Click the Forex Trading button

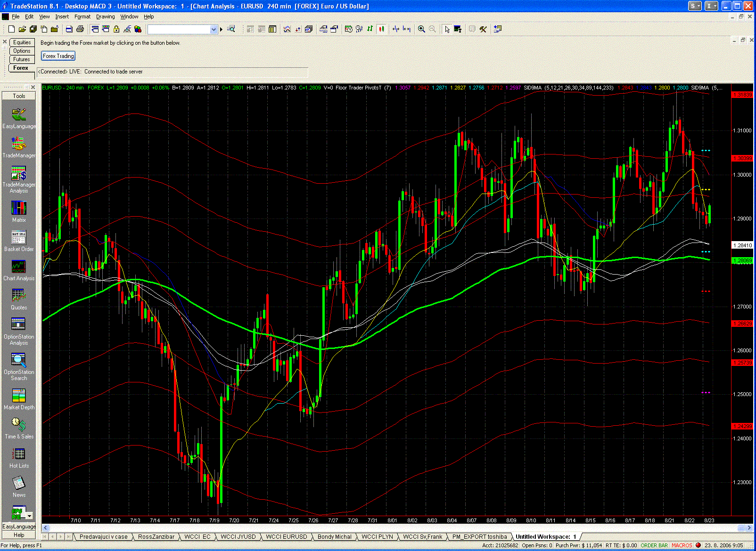58,56
